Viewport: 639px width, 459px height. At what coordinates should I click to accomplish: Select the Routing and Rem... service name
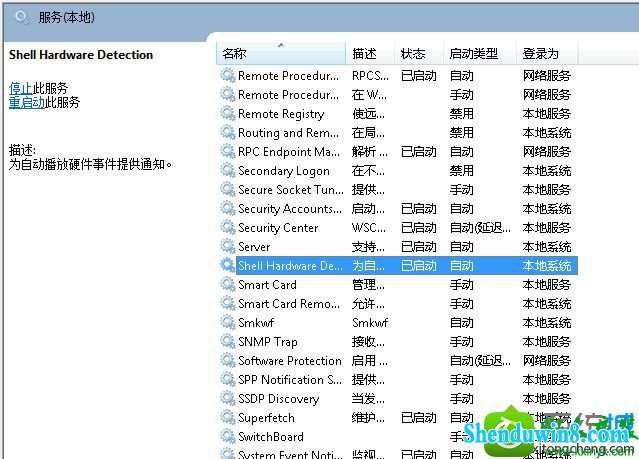(288, 133)
